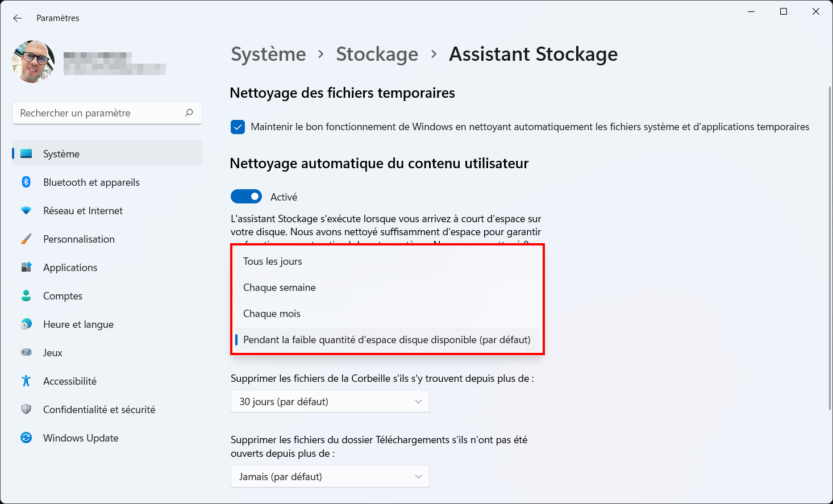Focus the Rechercher un paramètre field

coord(107,113)
